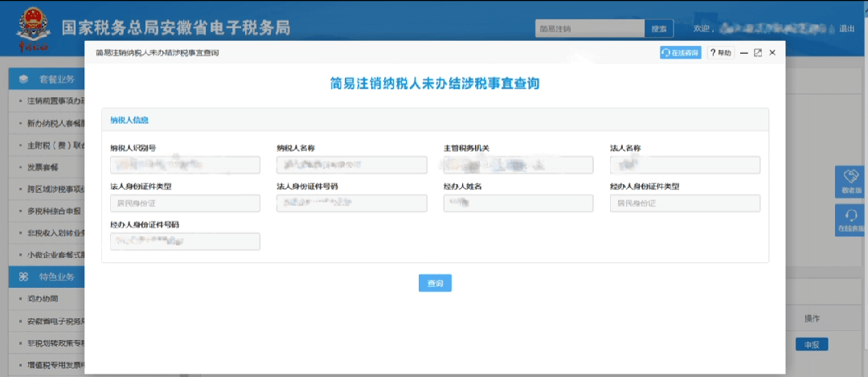
Task: Open 四办协同 in the sidebar
Action: (x=43, y=299)
